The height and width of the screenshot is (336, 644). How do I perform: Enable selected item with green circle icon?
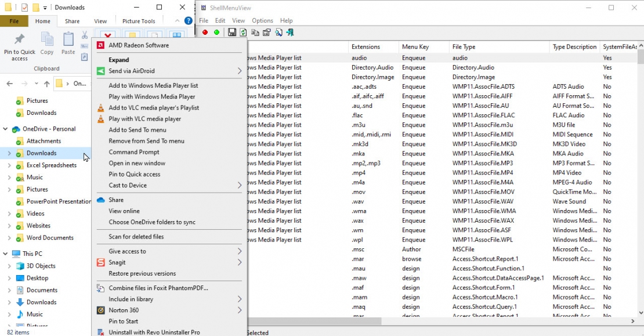pyautogui.click(x=216, y=32)
